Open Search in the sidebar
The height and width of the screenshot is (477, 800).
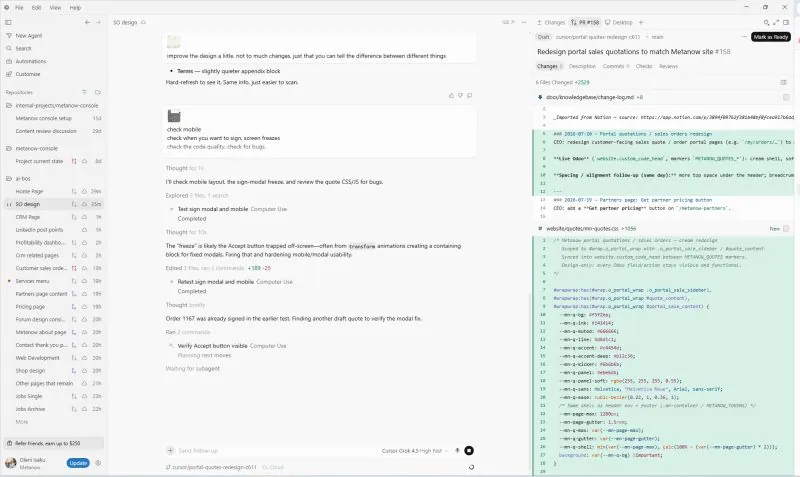click(x=23, y=48)
